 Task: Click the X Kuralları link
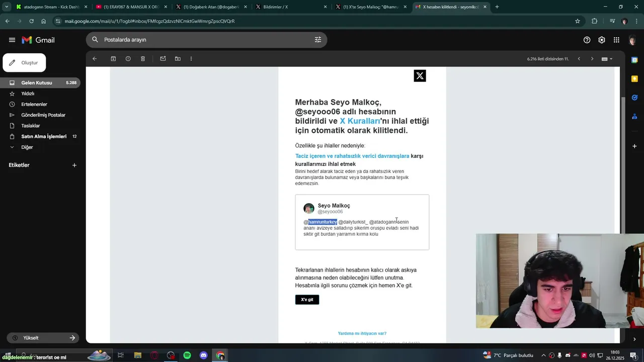pyautogui.click(x=360, y=121)
